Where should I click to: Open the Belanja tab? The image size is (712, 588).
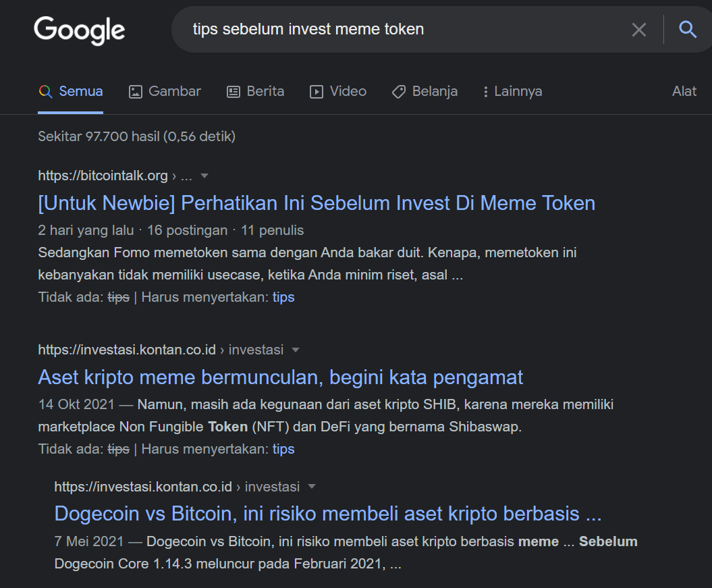pyautogui.click(x=425, y=91)
